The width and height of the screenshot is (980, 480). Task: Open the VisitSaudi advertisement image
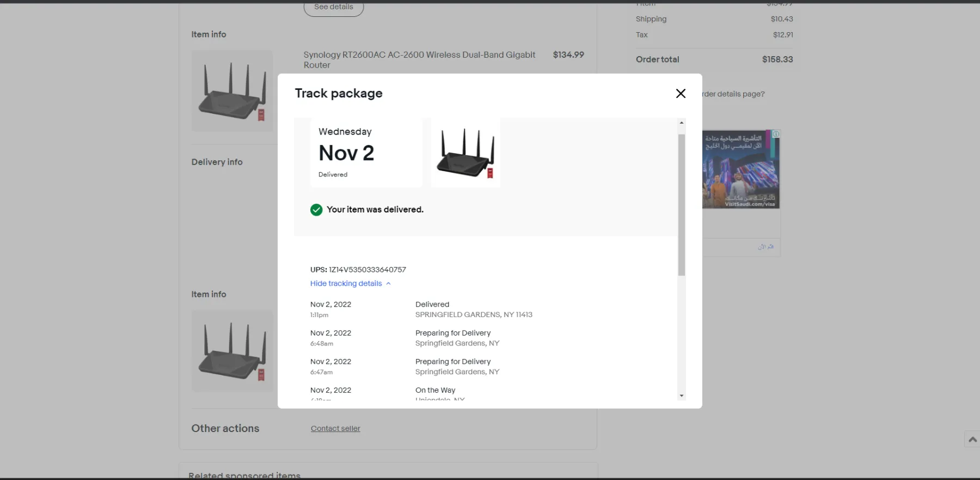click(740, 170)
